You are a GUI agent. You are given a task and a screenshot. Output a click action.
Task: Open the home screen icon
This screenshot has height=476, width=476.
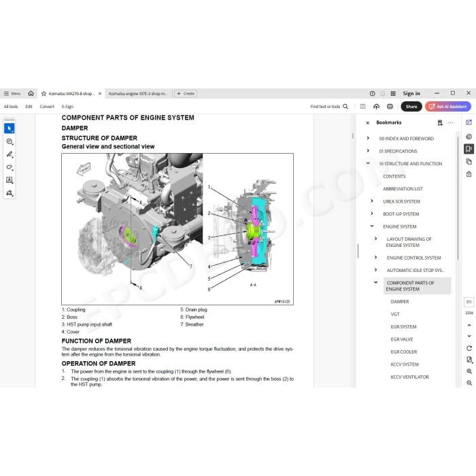31,94
